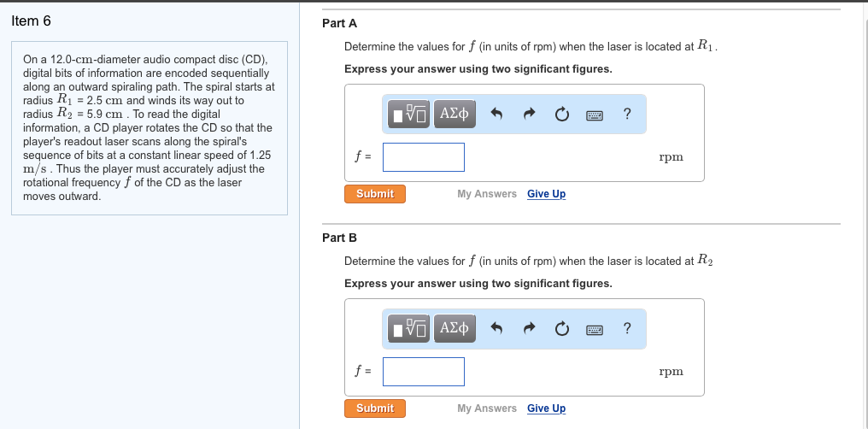
Task: Reset Part A answer with refresh icon
Action: pos(561,114)
